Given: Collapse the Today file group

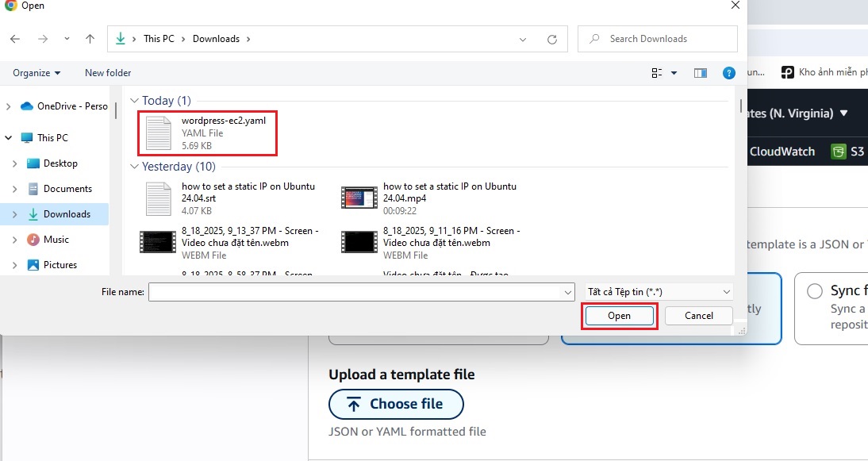Looking at the screenshot, I should 135,101.
